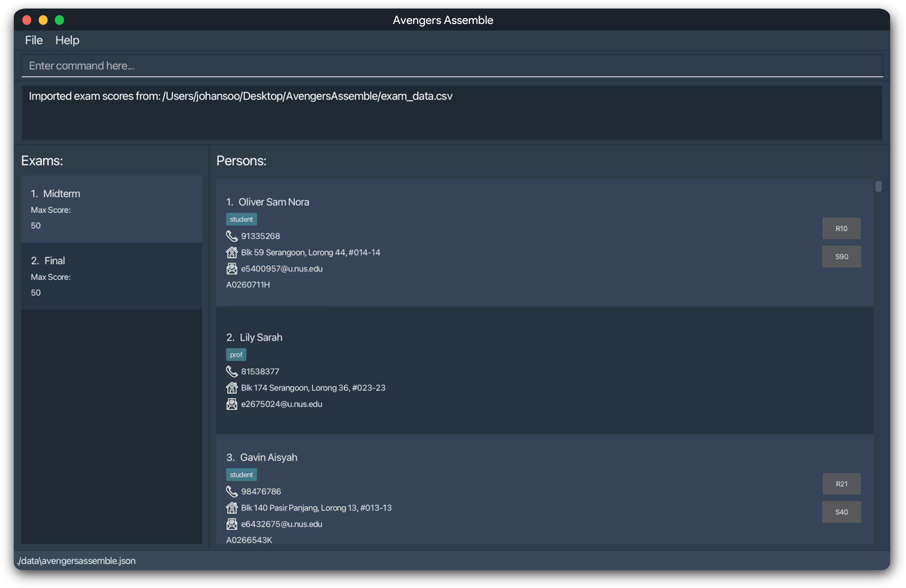Image resolution: width=906 pixels, height=588 pixels.
Task: Select the Midterm exam card
Action: [111, 209]
